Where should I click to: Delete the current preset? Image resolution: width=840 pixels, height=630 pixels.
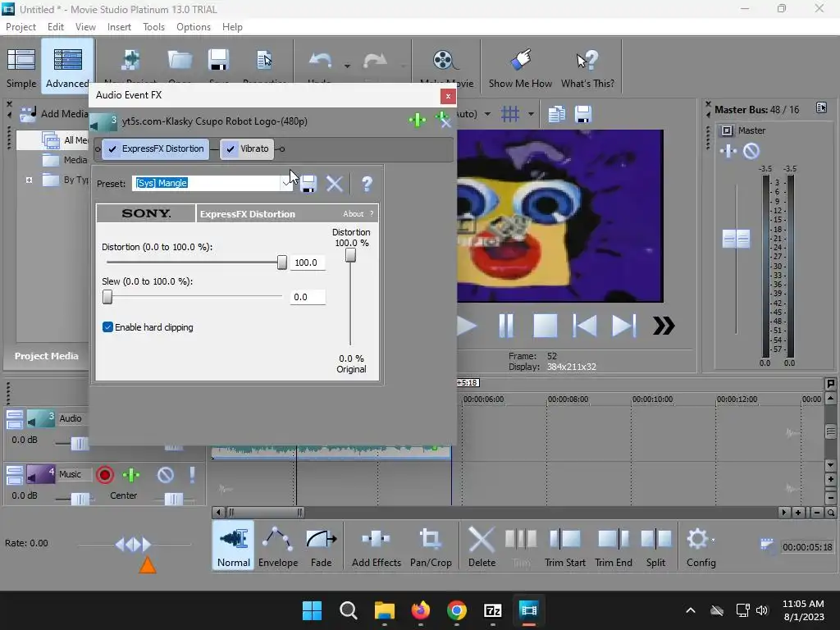pyautogui.click(x=335, y=184)
